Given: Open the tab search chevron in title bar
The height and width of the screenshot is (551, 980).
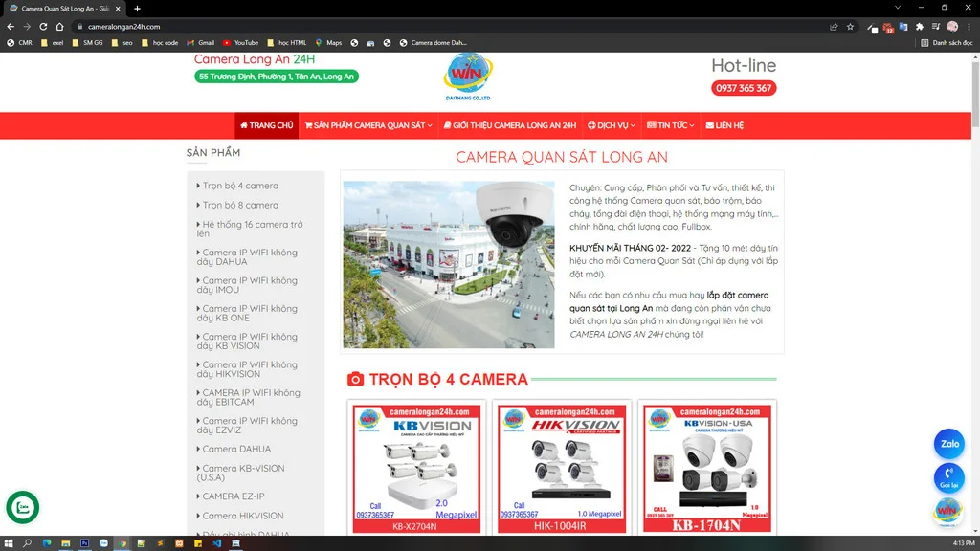Looking at the screenshot, I should click(898, 8).
